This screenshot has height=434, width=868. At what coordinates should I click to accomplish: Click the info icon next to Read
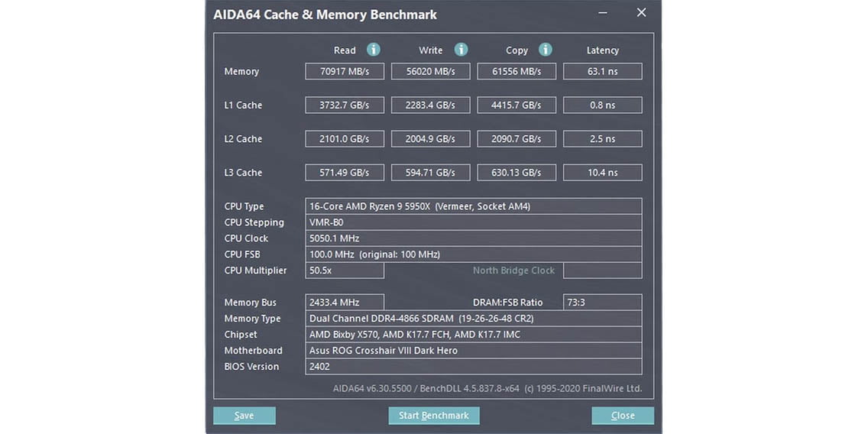374,50
